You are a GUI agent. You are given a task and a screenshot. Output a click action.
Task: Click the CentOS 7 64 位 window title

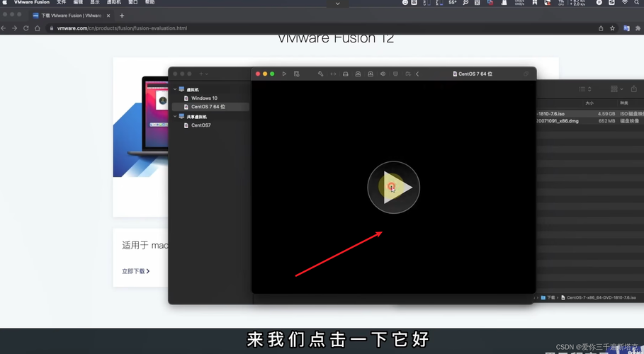473,74
